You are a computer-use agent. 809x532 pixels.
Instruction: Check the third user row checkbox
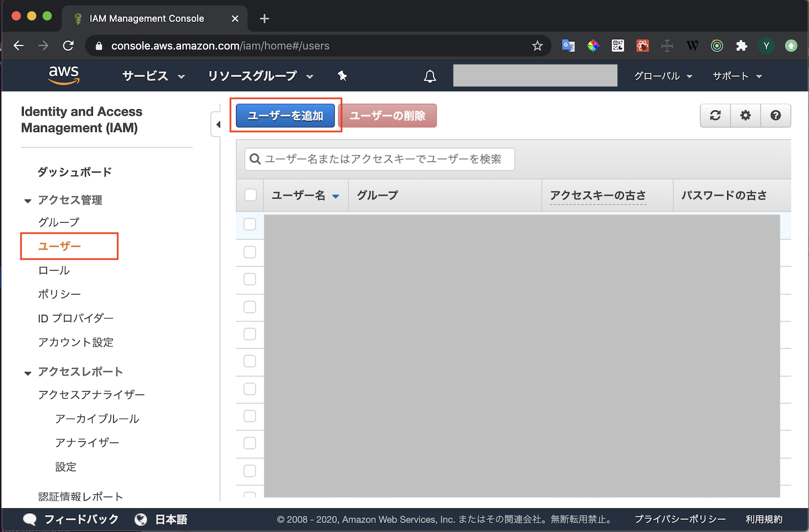(250, 279)
